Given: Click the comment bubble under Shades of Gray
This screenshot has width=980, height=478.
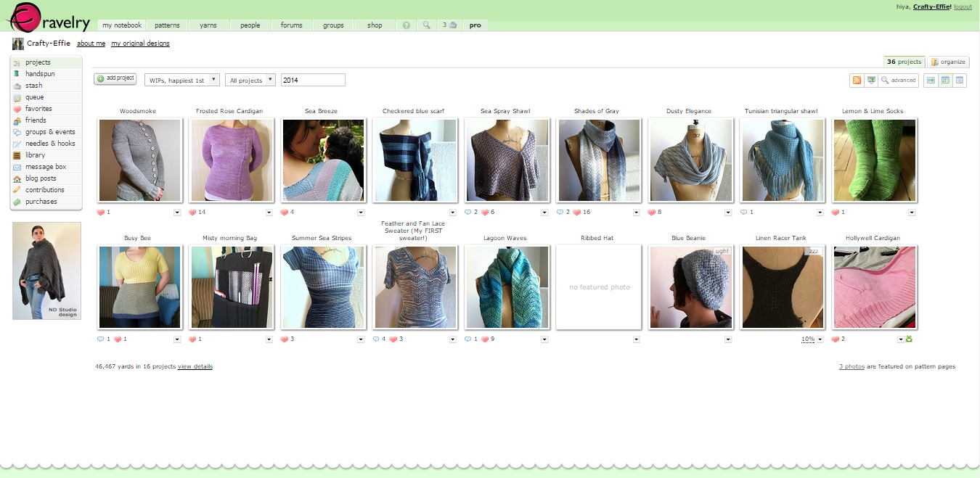Looking at the screenshot, I should pos(560,213).
